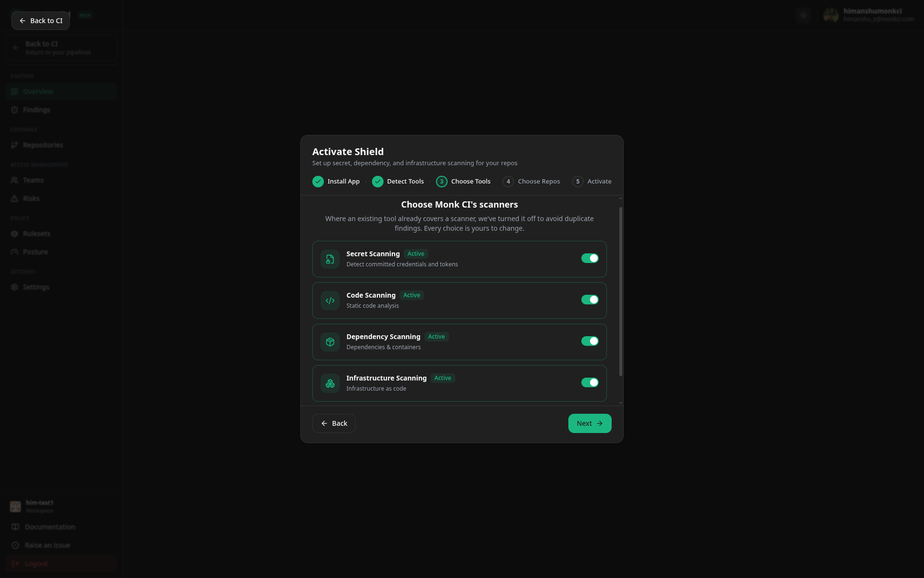Click the Repositories branch icon in sidebar
This screenshot has width=924, height=578.
coord(14,145)
